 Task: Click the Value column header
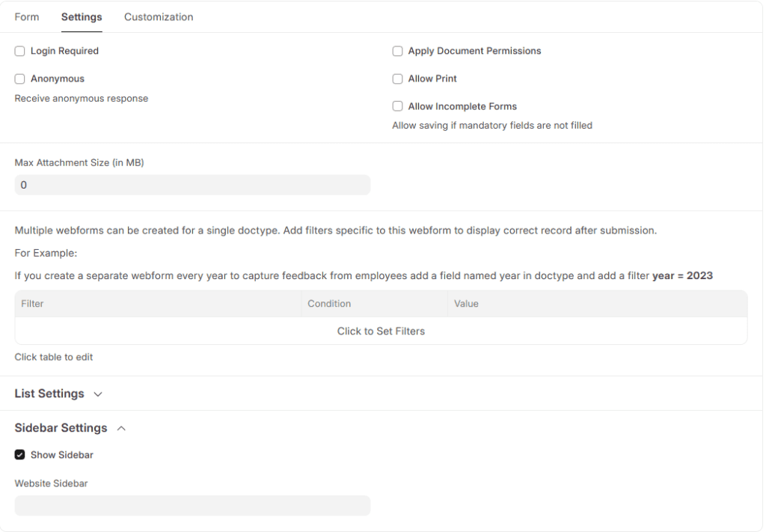tap(466, 304)
